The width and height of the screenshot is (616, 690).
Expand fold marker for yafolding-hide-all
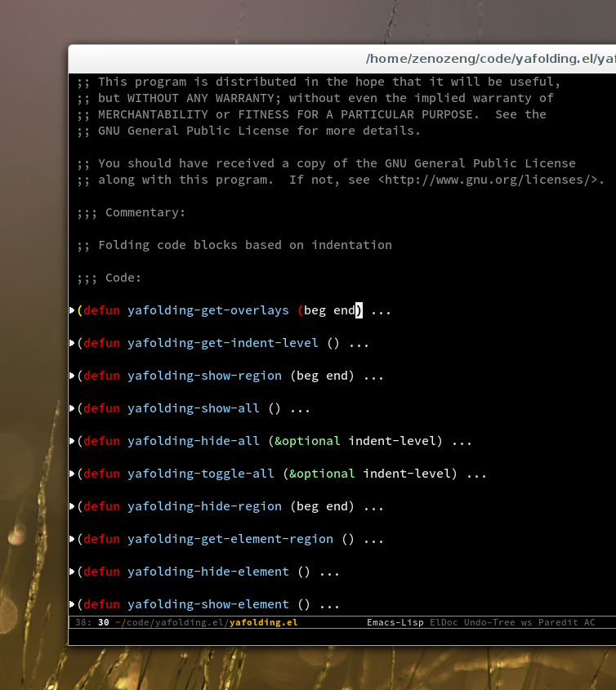pos(73,441)
